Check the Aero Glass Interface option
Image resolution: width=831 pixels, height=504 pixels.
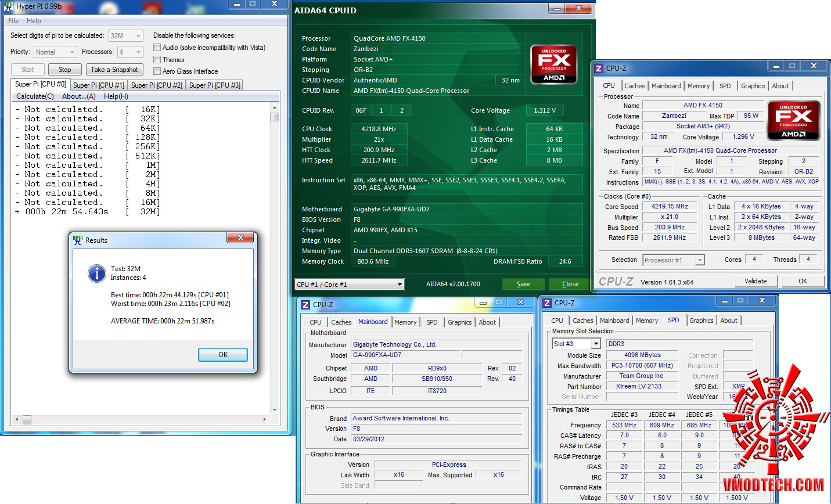(157, 71)
